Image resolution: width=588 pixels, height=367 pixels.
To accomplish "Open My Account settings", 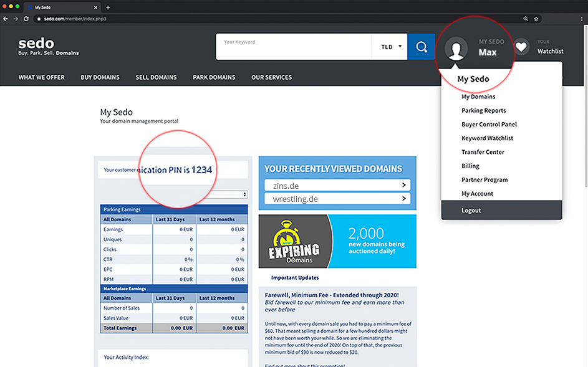I will pos(477,194).
